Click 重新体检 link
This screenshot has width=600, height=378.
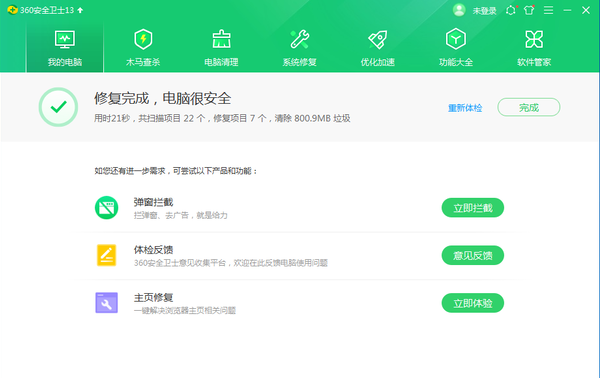point(465,108)
